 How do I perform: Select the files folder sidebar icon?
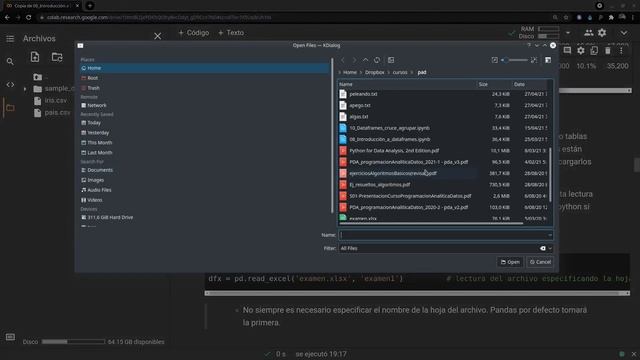pyautogui.click(x=10, y=108)
